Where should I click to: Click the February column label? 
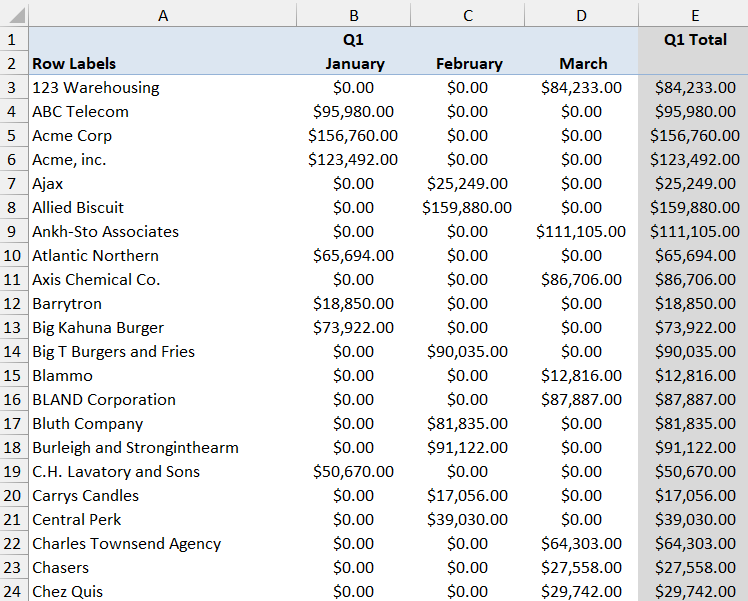pos(469,63)
